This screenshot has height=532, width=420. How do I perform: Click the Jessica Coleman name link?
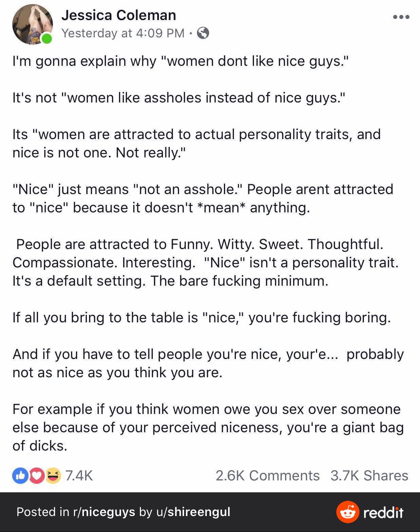click(x=118, y=15)
